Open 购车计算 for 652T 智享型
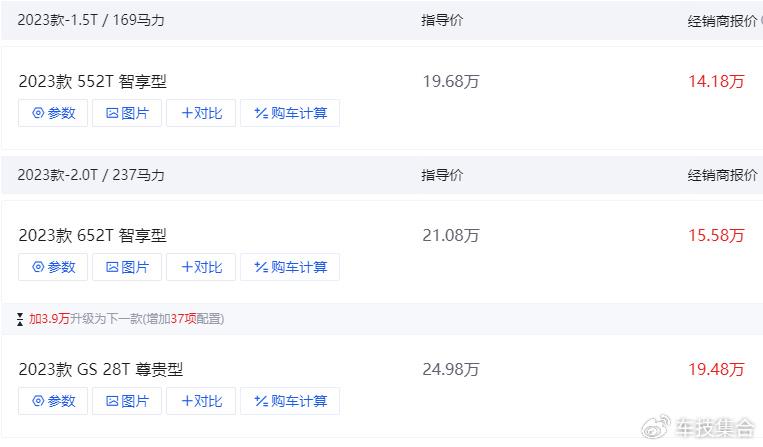This screenshot has height=447, width=763. coord(290,267)
